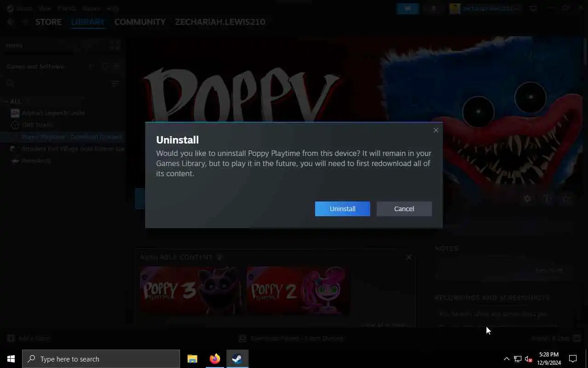Viewport: 588px width, 368px height.
Task: Open the ZECHARIAH.LEWIS210 profile tab
Action: pyautogui.click(x=220, y=22)
